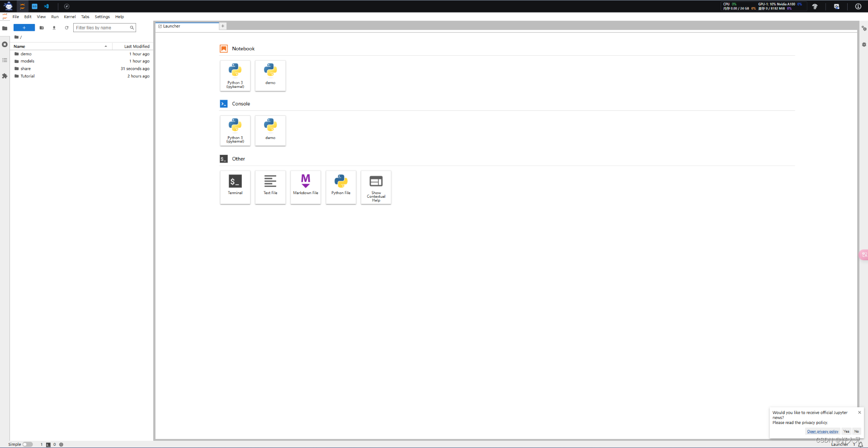The height and width of the screenshot is (448, 868).
Task: Open the Edit menu
Action: 28,17
